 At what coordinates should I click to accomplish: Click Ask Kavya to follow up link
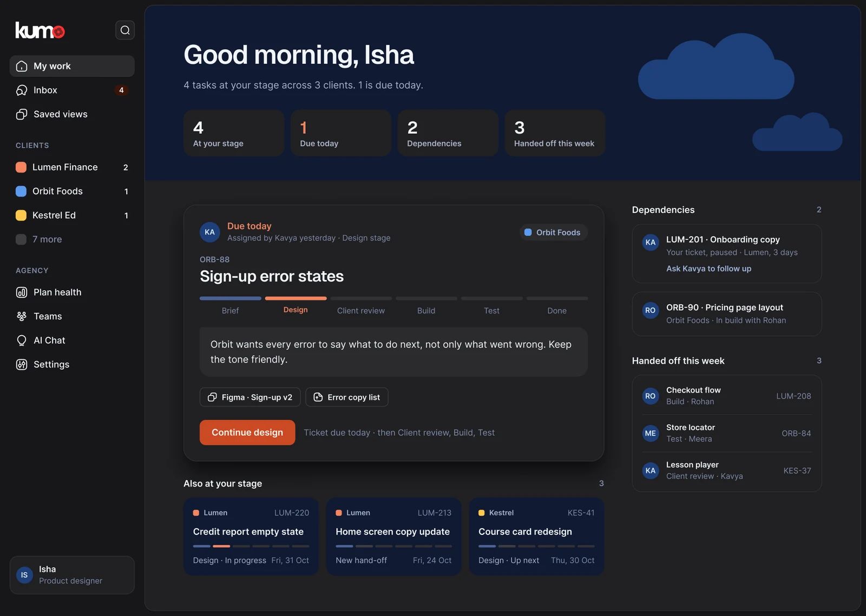tap(708, 268)
